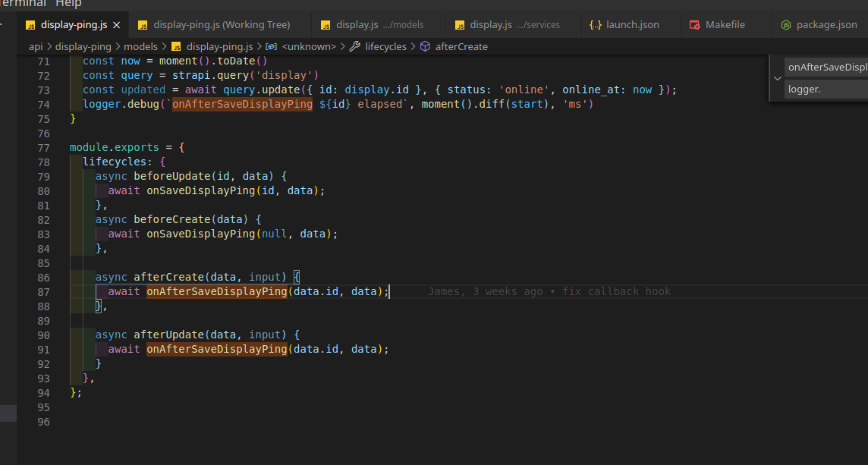Close the active display-ping.js tab

(x=116, y=25)
